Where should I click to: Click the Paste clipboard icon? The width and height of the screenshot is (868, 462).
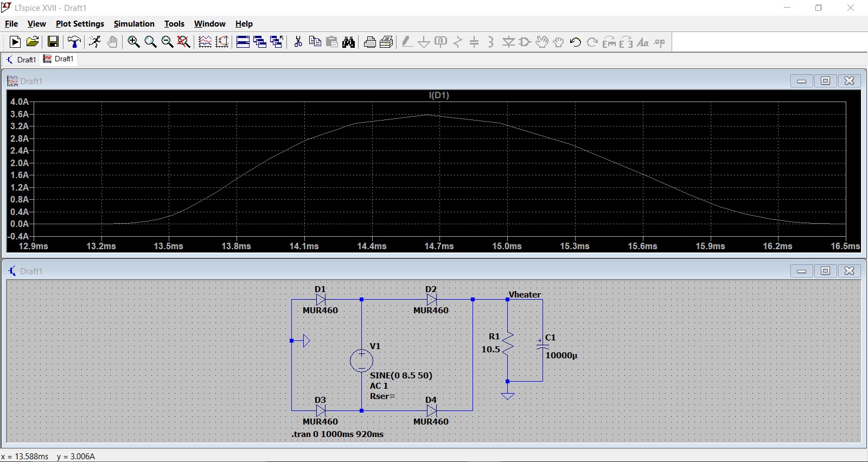coord(332,42)
